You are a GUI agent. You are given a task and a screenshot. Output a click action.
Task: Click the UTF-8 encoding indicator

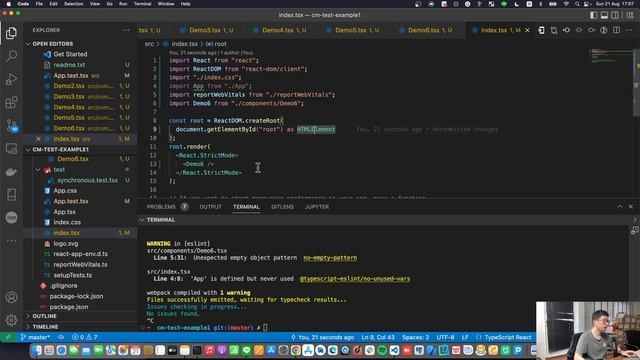click(x=445, y=337)
